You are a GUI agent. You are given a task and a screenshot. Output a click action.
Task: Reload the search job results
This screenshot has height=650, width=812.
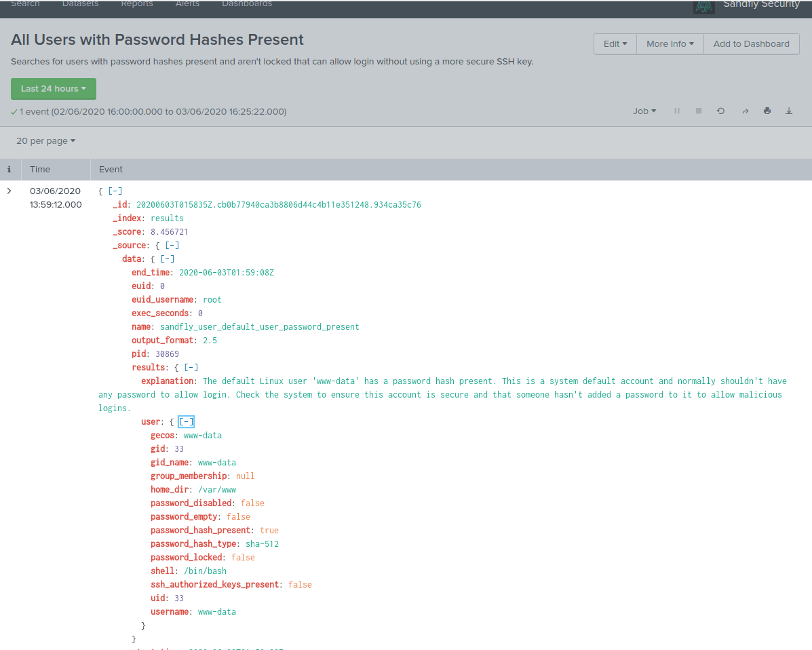point(720,111)
